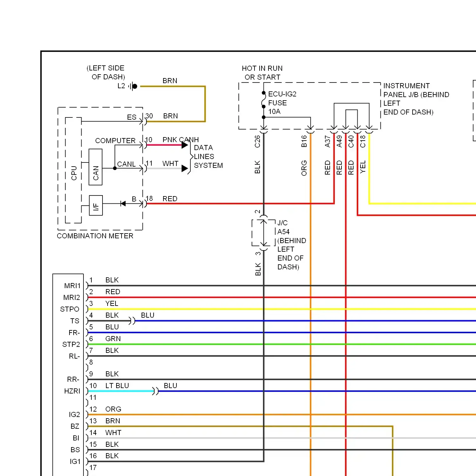Select the COMPUTER label in the meter
This screenshot has height=476, width=476.
(x=115, y=141)
